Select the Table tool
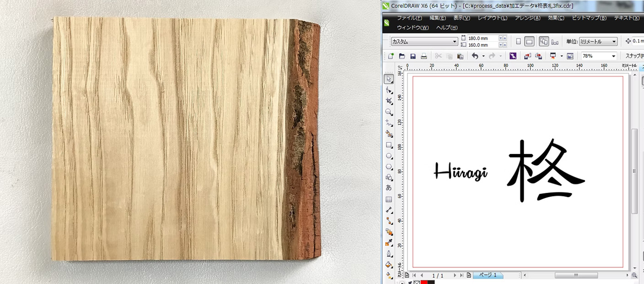 pos(389,199)
